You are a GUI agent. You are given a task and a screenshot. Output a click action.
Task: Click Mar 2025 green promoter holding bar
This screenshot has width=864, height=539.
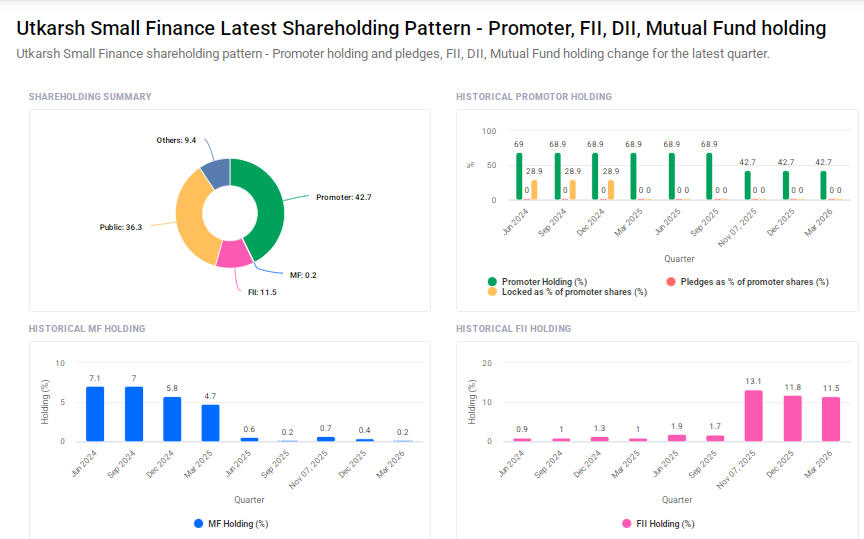click(x=634, y=176)
